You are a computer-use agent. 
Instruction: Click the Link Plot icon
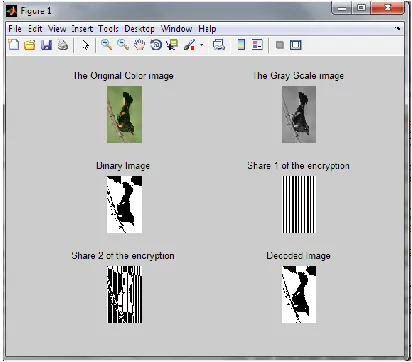pyautogui.click(x=219, y=45)
